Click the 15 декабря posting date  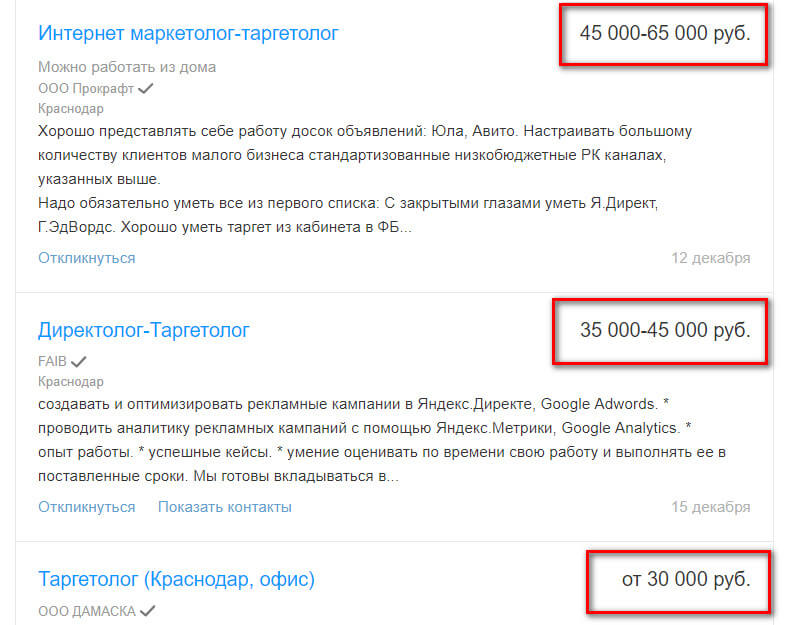710,507
